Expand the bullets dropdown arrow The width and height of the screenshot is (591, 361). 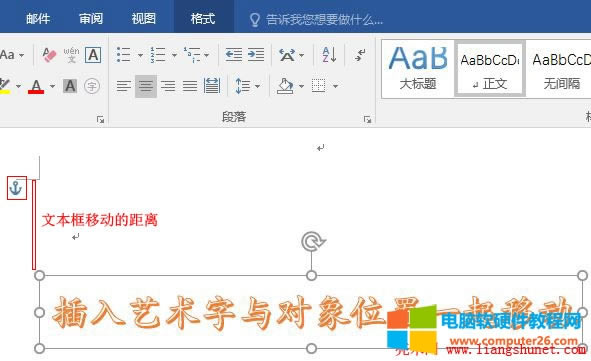click(140, 55)
